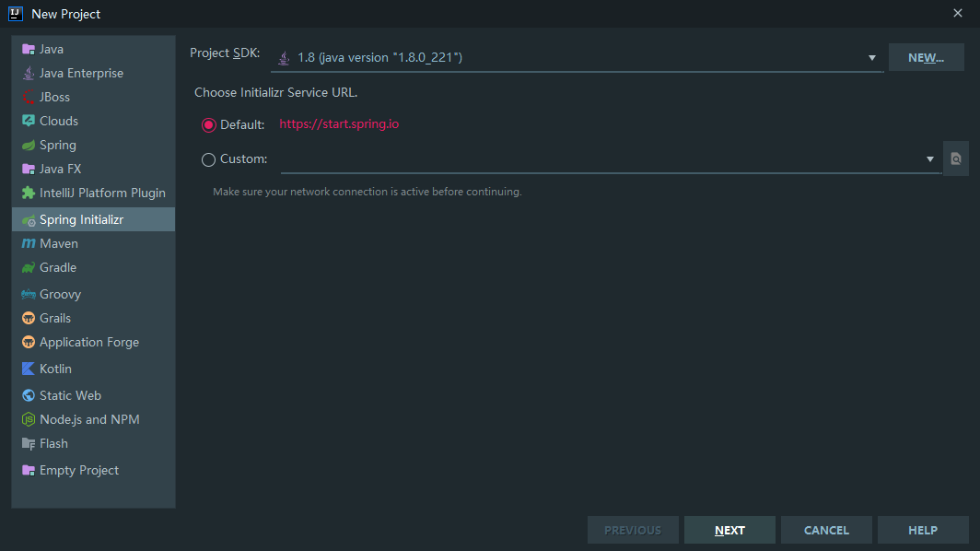Click the Spring Initializr icon
Image resolution: width=980 pixels, height=551 pixels.
click(x=29, y=220)
